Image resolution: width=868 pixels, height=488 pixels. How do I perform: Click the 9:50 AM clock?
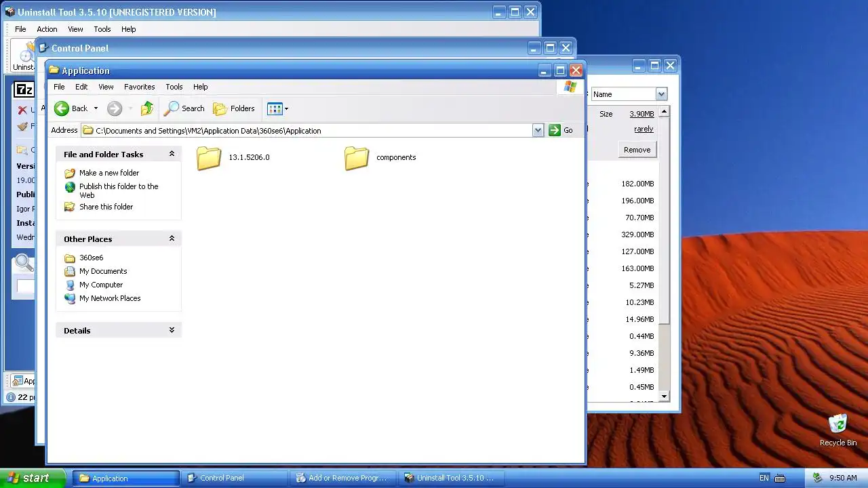click(x=843, y=478)
